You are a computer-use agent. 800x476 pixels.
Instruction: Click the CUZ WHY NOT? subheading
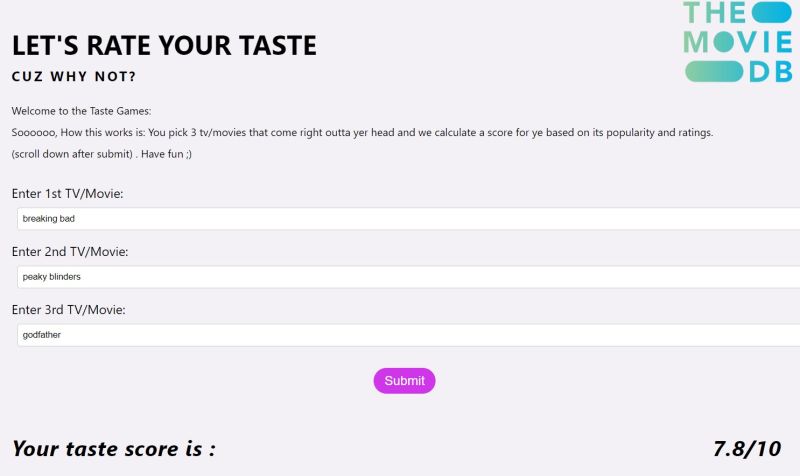[x=74, y=77]
